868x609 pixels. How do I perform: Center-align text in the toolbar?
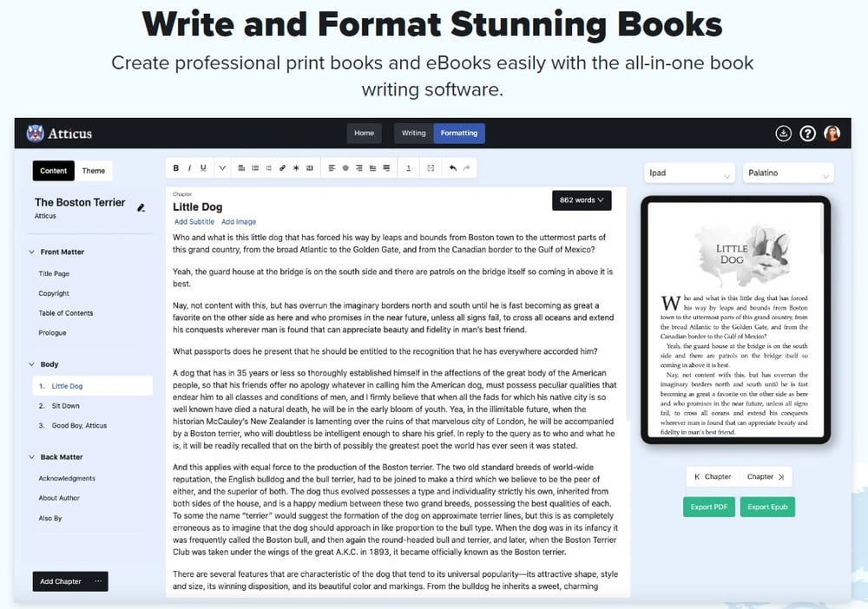(345, 168)
